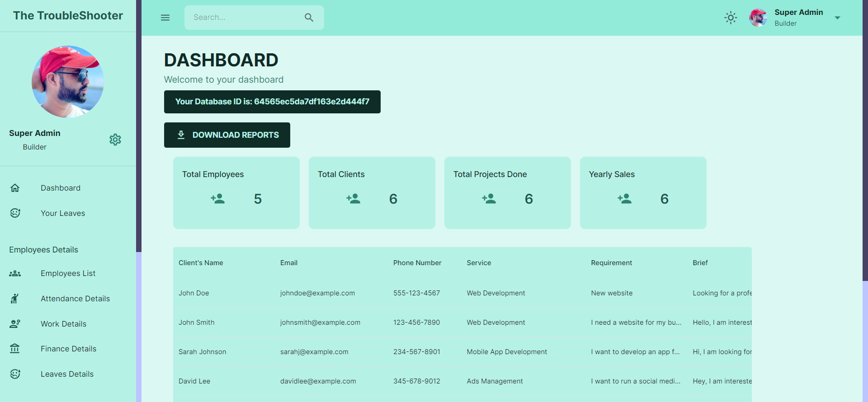Click the top-right Super Admin avatar

point(758,18)
